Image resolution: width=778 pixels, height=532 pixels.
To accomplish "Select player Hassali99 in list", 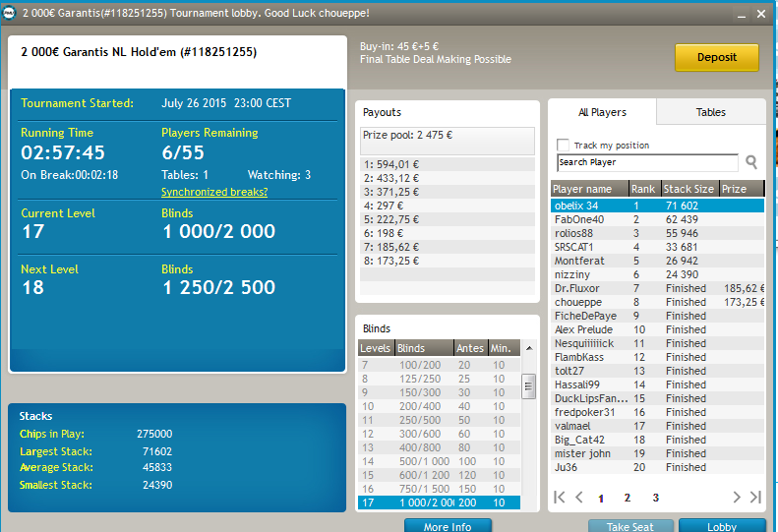I will pos(657,384).
